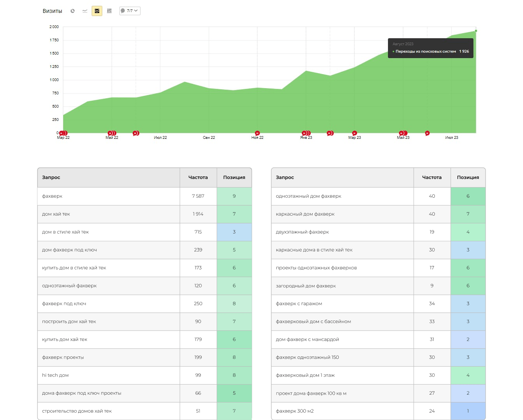Viewport: 523px width, 420px height.
Task: Click the red annotation marker before Июл 23
Action: tap(427, 133)
